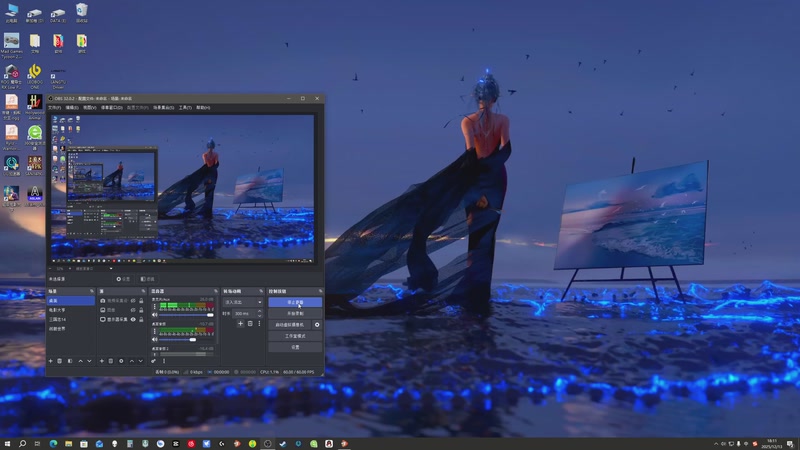Remove transition with the transitions trash icon

(250, 323)
